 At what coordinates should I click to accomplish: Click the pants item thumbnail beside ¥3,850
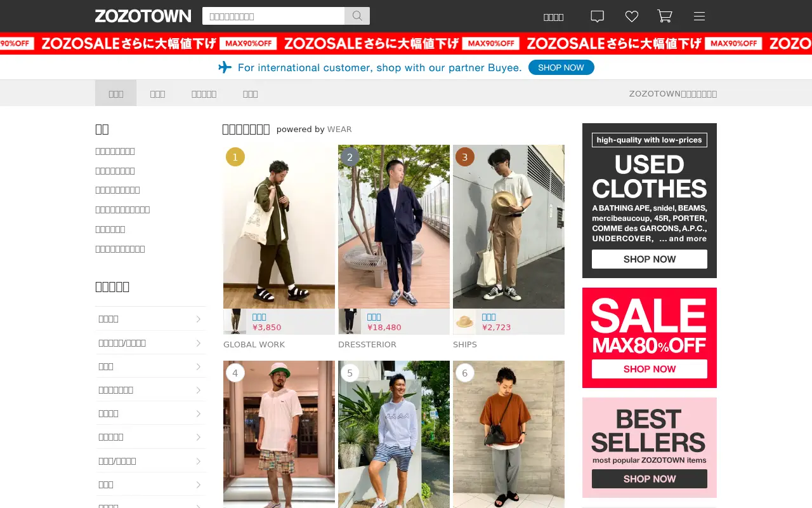[235, 321]
